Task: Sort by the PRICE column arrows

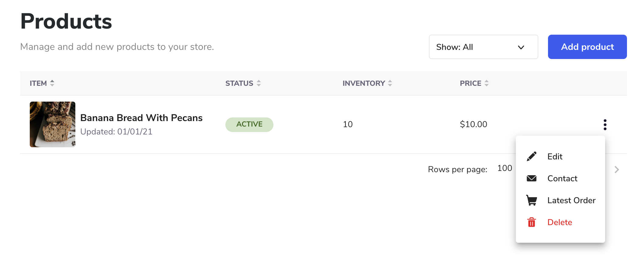Action: click(487, 83)
